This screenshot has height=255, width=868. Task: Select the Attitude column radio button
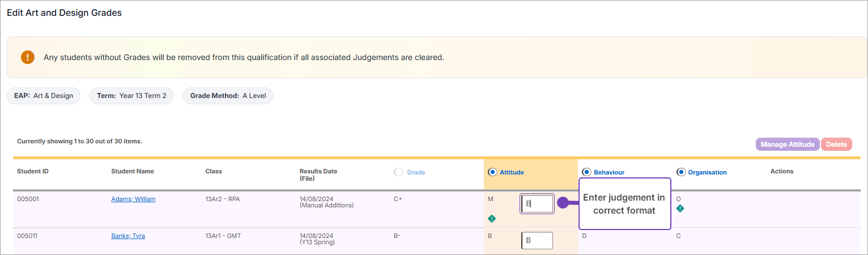point(492,172)
